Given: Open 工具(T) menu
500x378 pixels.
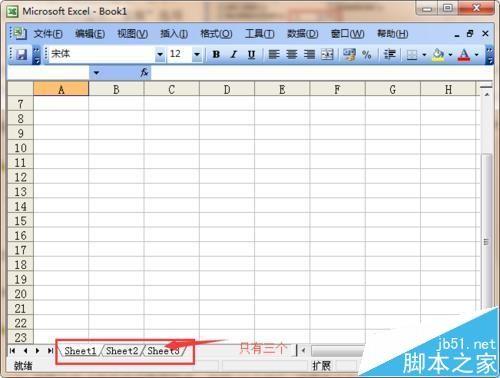Looking at the screenshot, I should tap(260, 34).
